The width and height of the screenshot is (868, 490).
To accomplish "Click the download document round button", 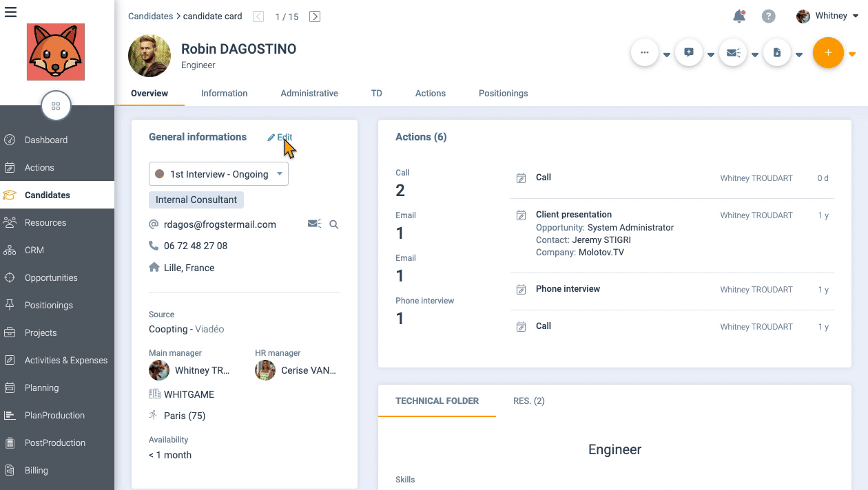I will 777,53.
